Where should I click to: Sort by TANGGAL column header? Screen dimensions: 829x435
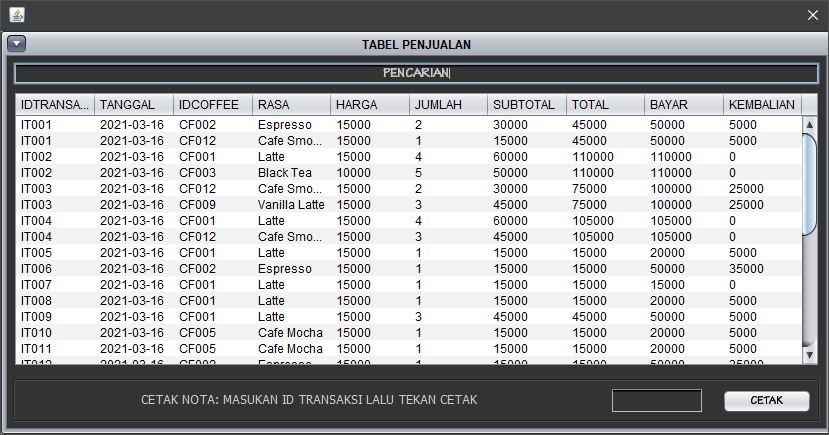(133, 105)
